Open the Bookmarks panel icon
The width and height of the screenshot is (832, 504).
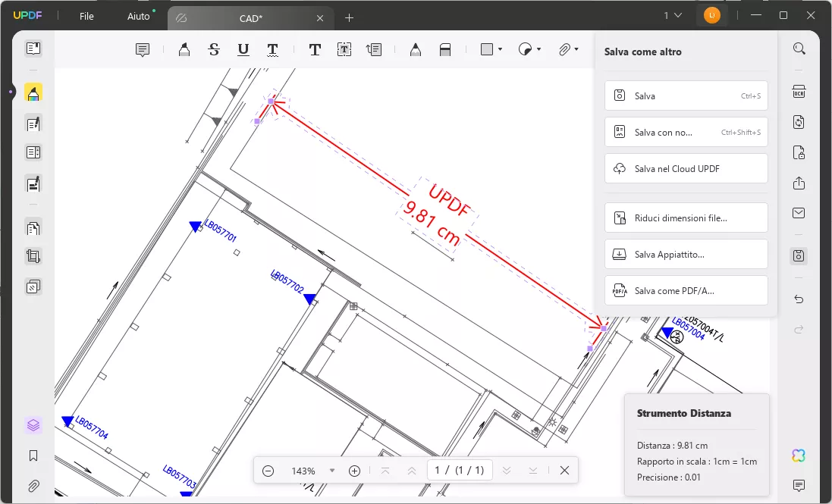33,455
